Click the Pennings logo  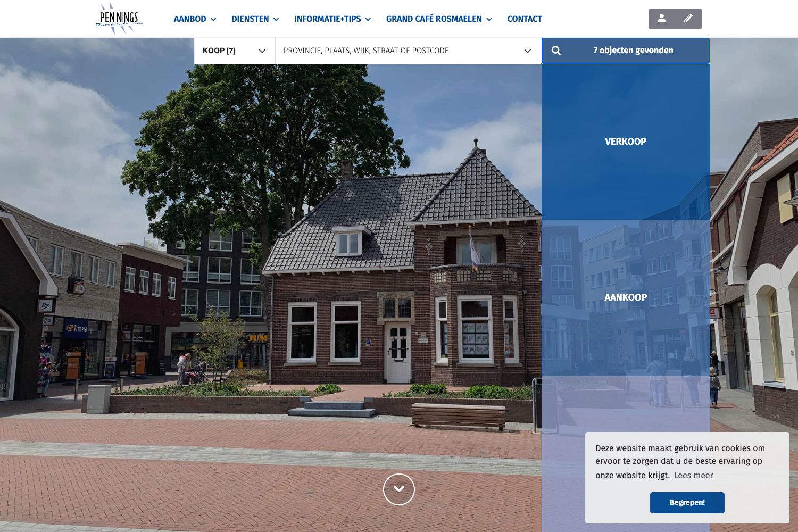point(119,19)
